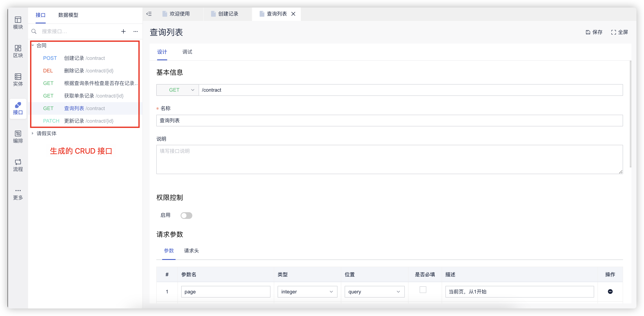644x316 pixels.
Task: Open the GET method dropdown
Action: point(177,90)
